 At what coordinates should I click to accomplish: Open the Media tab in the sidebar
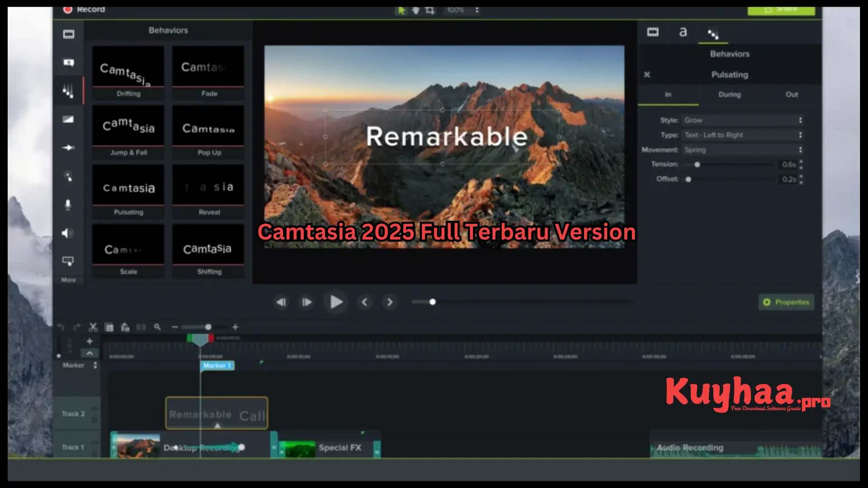[x=68, y=34]
